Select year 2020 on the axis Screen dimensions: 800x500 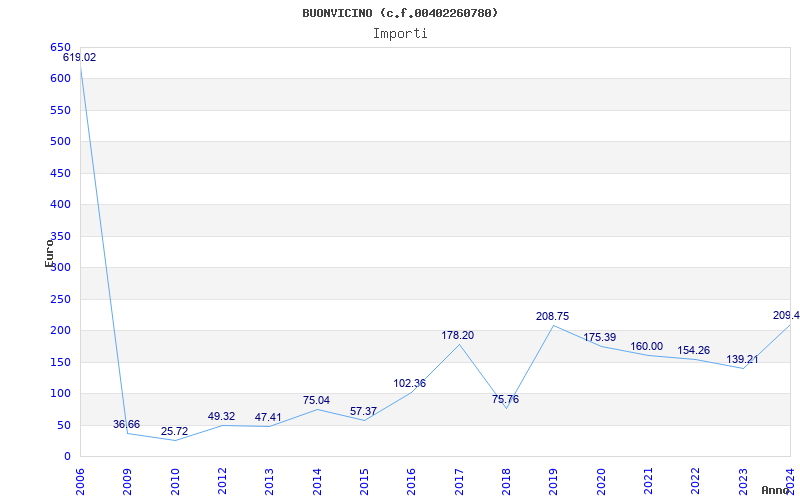coord(601,482)
